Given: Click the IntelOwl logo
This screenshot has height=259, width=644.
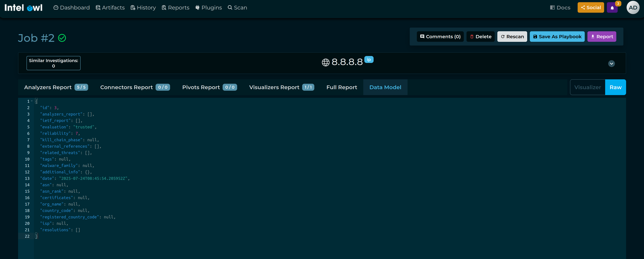Looking at the screenshot, I should [23, 8].
